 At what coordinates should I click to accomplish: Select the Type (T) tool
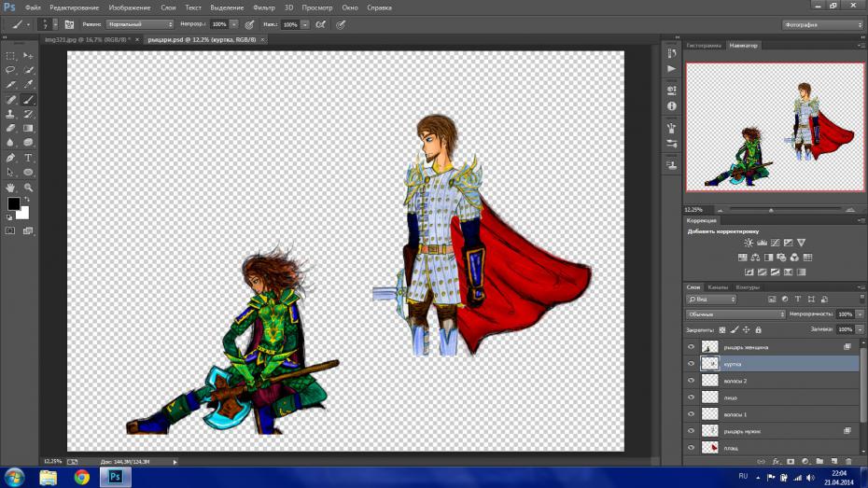click(28, 158)
